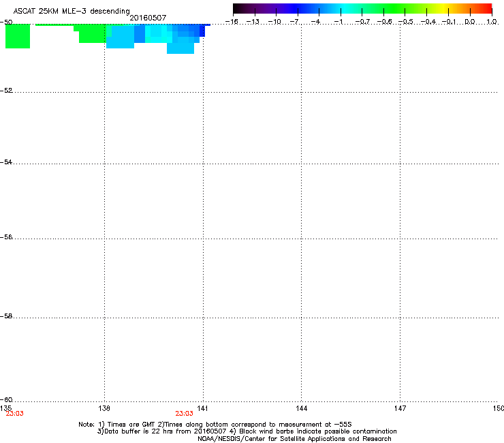
Task: Click the red 23:03 time under 135
Action: point(15,414)
